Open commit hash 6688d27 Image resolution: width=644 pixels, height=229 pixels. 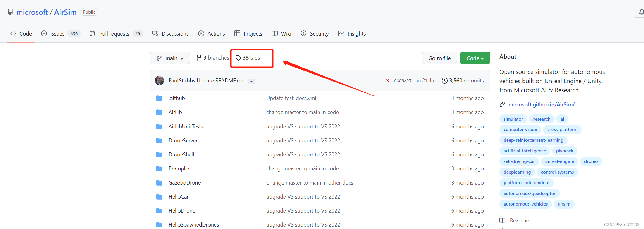tap(403, 81)
